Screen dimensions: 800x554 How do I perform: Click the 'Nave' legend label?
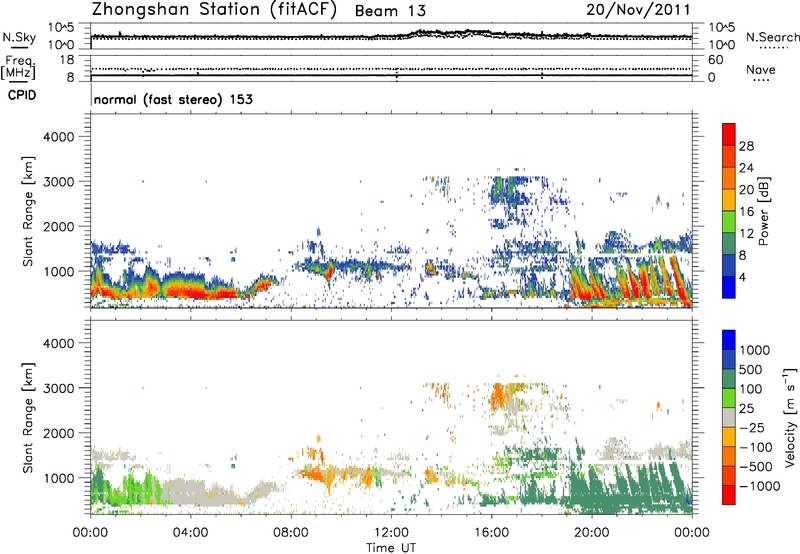click(x=761, y=70)
